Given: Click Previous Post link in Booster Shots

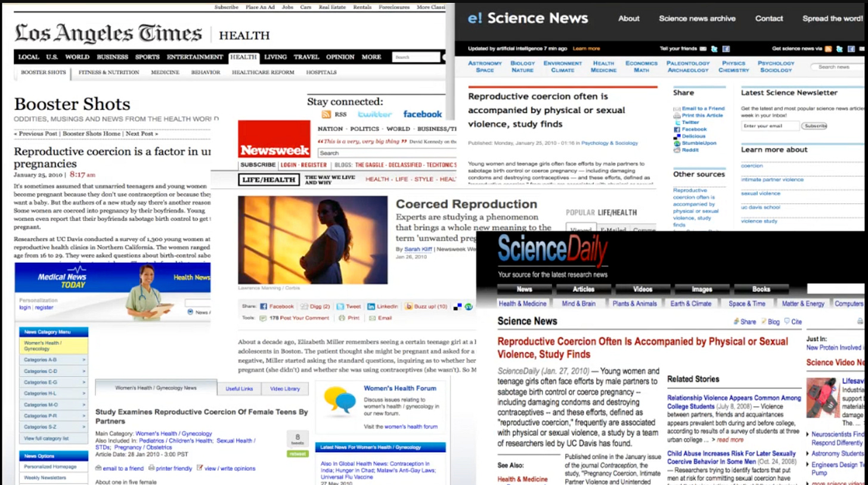Looking at the screenshot, I should point(36,134).
